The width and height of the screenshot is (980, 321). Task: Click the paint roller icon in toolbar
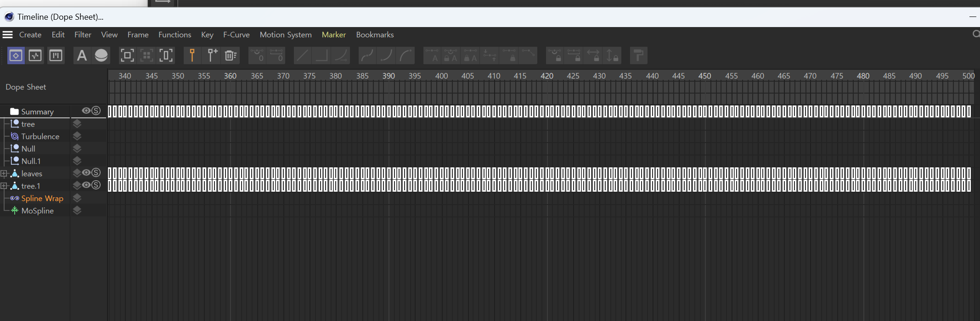pos(638,55)
